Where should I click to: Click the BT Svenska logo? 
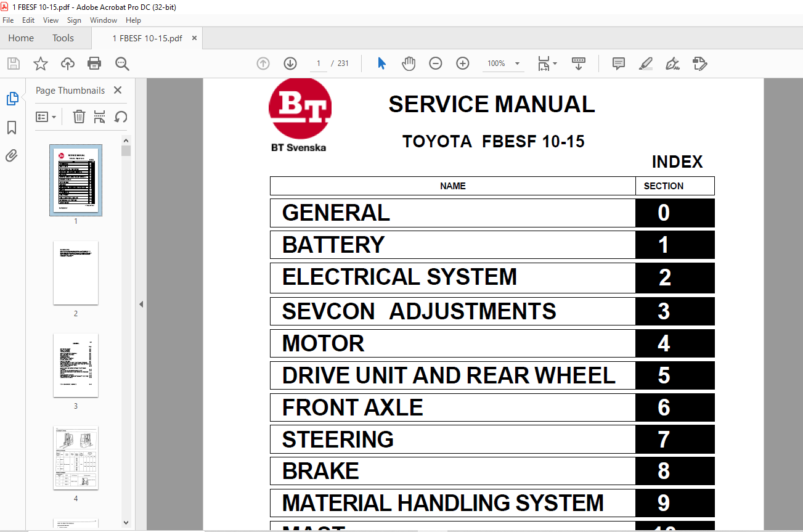(300, 116)
